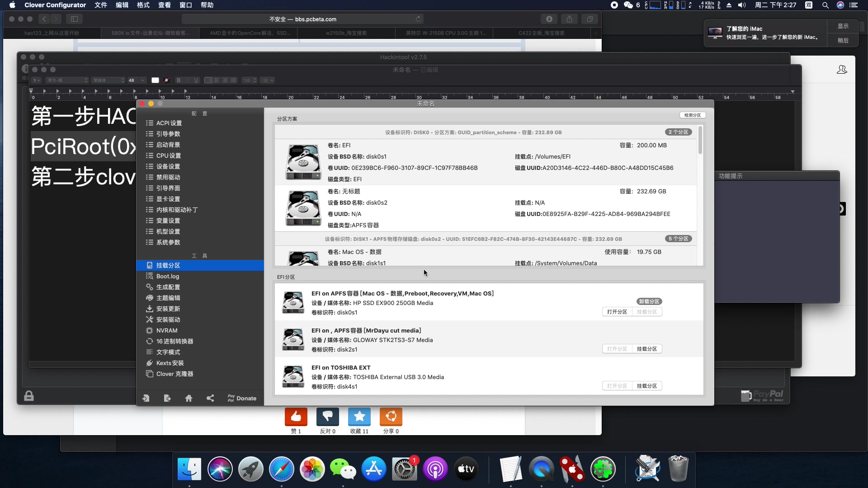Toggle underline in TextEdit toolbar
Screen dimensions: 868x488
tap(196, 80)
